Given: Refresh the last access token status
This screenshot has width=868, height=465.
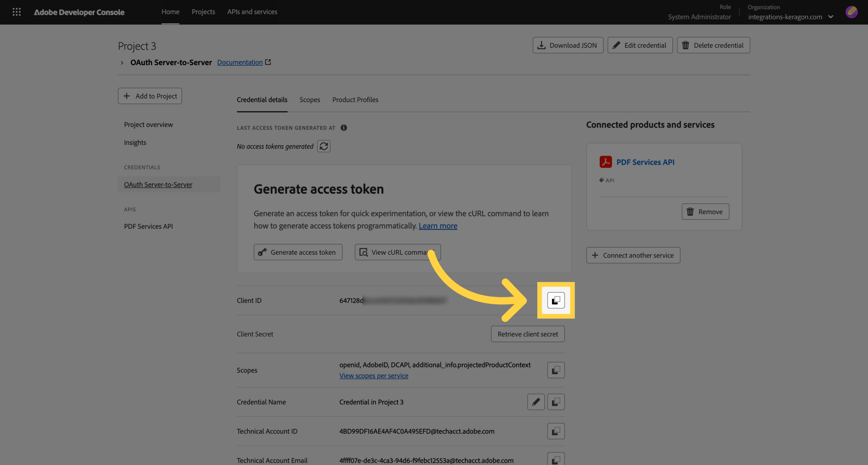Looking at the screenshot, I should pos(324,146).
